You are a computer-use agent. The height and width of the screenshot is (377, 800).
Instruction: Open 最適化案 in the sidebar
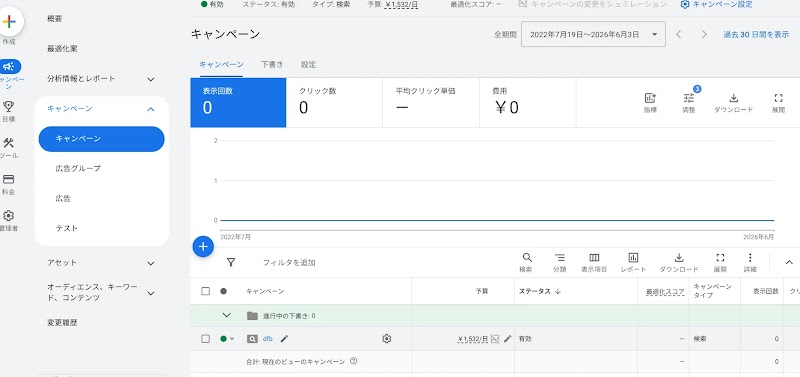(62, 49)
